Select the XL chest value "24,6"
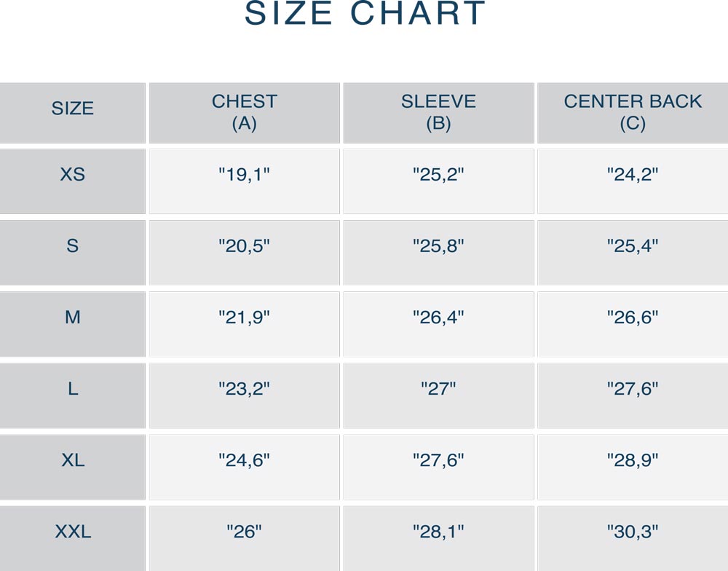 pyautogui.click(x=244, y=460)
